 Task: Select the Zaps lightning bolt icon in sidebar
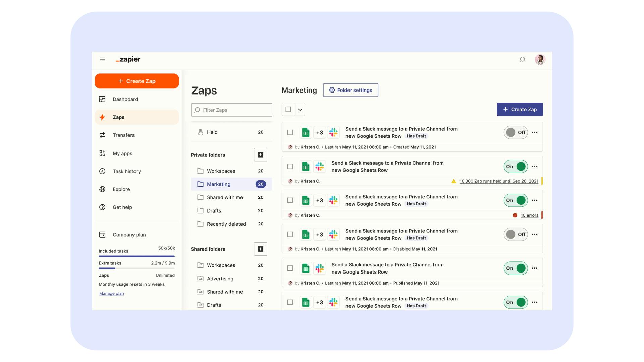coord(102,117)
